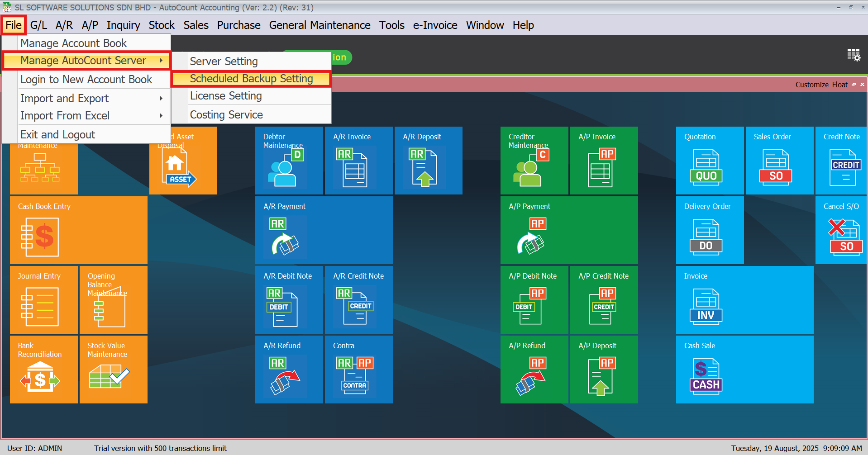Click the Customize link in panel header
This screenshot has height=455, width=868.
(812, 85)
